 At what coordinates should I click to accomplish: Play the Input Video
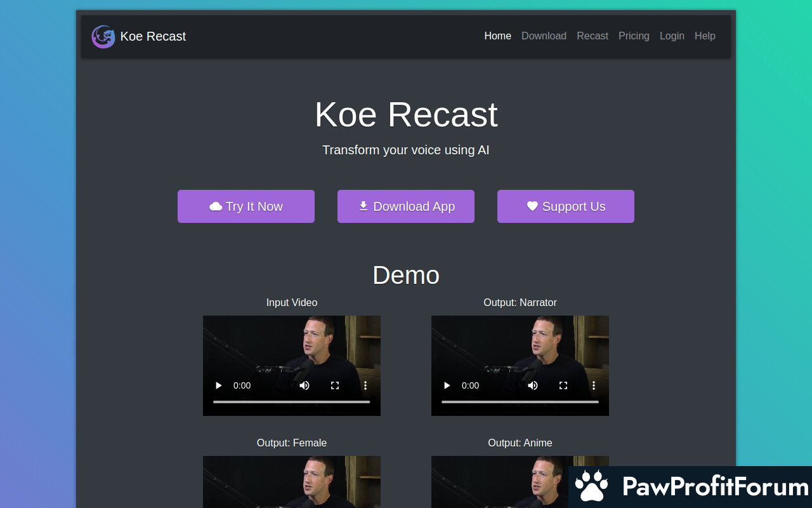(219, 385)
